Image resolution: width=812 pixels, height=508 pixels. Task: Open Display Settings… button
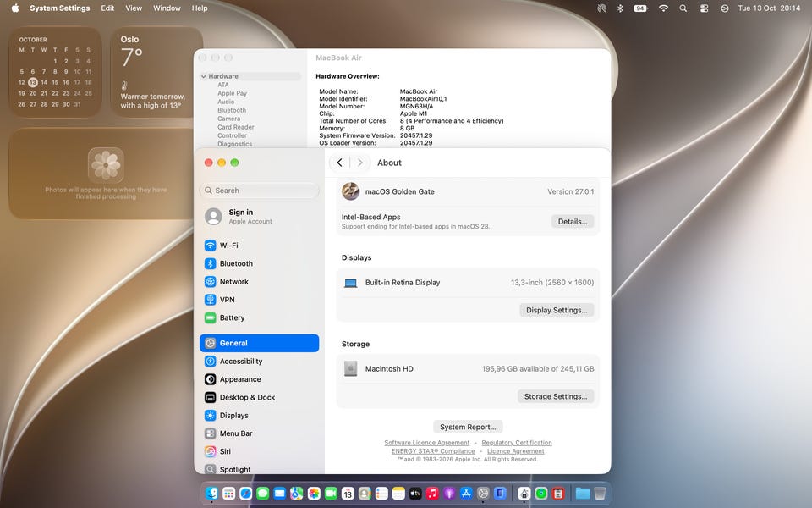click(557, 310)
